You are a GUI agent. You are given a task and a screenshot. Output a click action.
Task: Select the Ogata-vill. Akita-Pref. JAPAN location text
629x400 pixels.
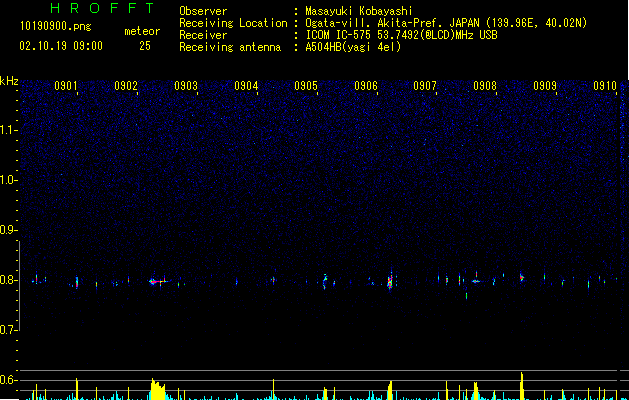click(446, 23)
